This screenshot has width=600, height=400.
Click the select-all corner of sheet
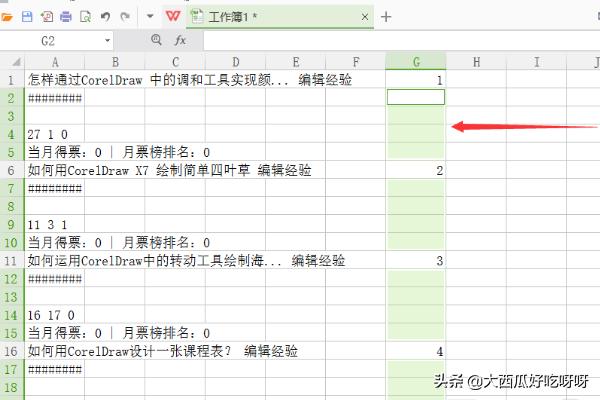pyautogui.click(x=11, y=62)
